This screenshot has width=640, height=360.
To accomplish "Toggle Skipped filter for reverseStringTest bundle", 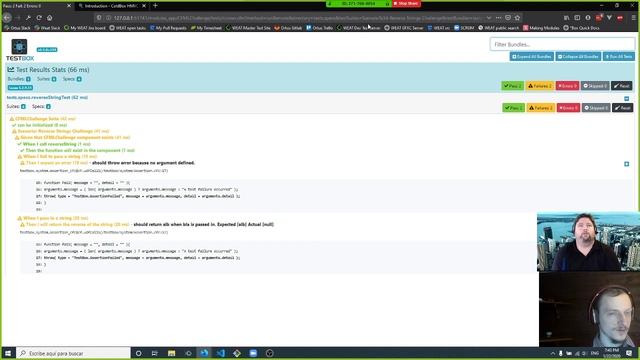I will tap(596, 108).
